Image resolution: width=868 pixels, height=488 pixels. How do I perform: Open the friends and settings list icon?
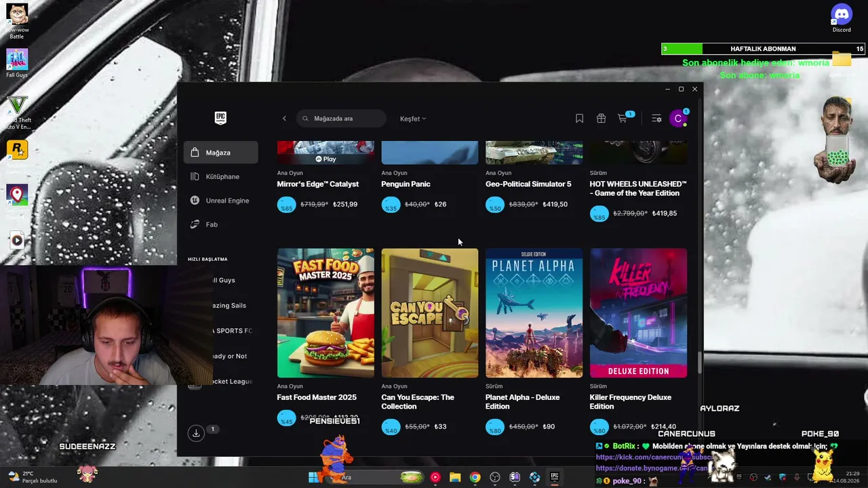coord(656,119)
